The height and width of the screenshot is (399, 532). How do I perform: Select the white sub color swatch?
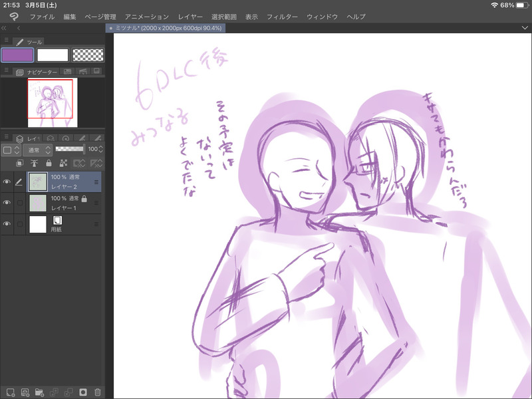pos(53,55)
